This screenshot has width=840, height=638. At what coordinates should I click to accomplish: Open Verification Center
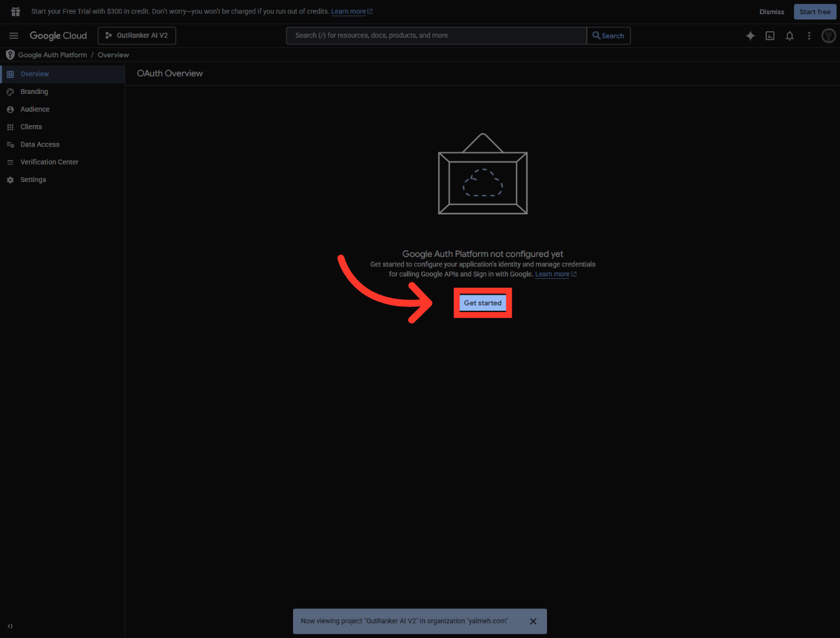pyautogui.click(x=63, y=162)
